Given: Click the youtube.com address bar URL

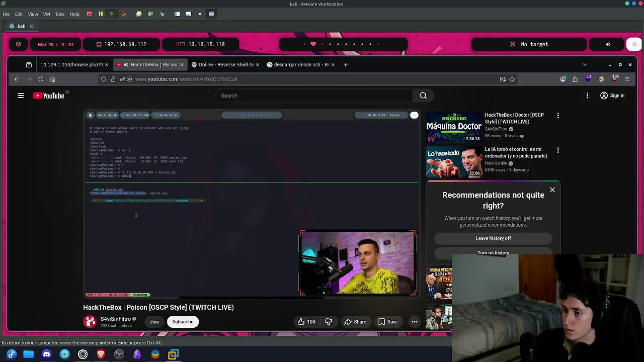Looking at the screenshot, I should pos(186,79).
